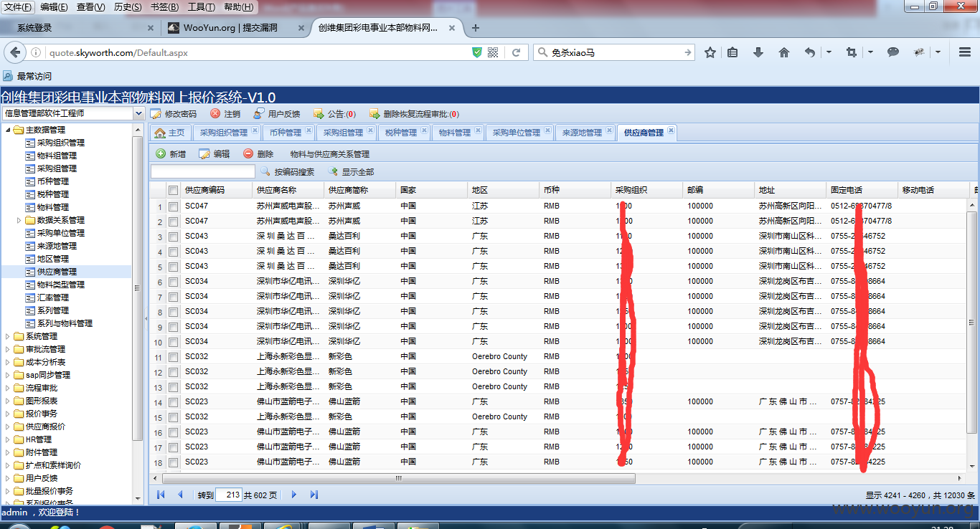980x529 pixels.
Task: Open the 工具(T) menu
Action: point(201,7)
